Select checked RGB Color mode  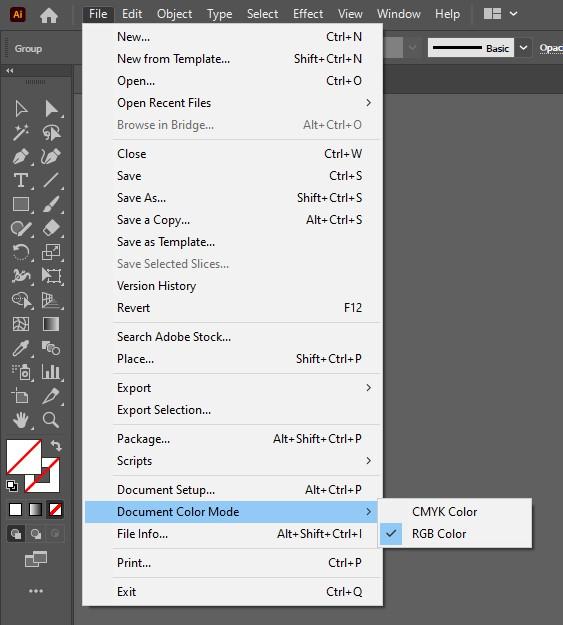455,534
